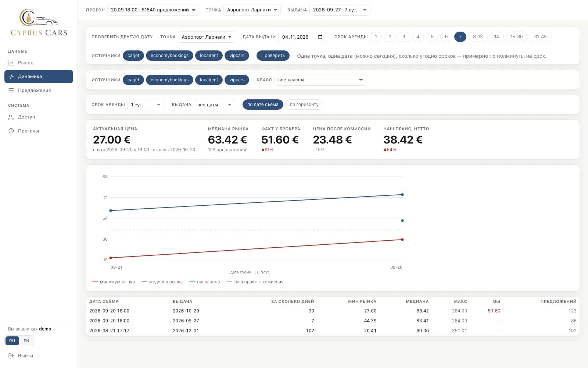Open the Прогоны section
Image resolution: width=588 pixels, height=368 pixels.
pos(39,131)
